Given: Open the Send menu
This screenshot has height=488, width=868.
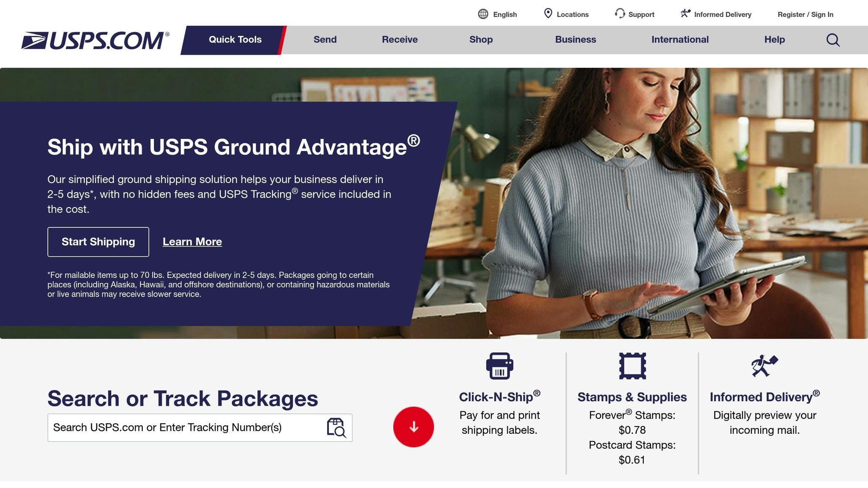Looking at the screenshot, I should point(325,39).
